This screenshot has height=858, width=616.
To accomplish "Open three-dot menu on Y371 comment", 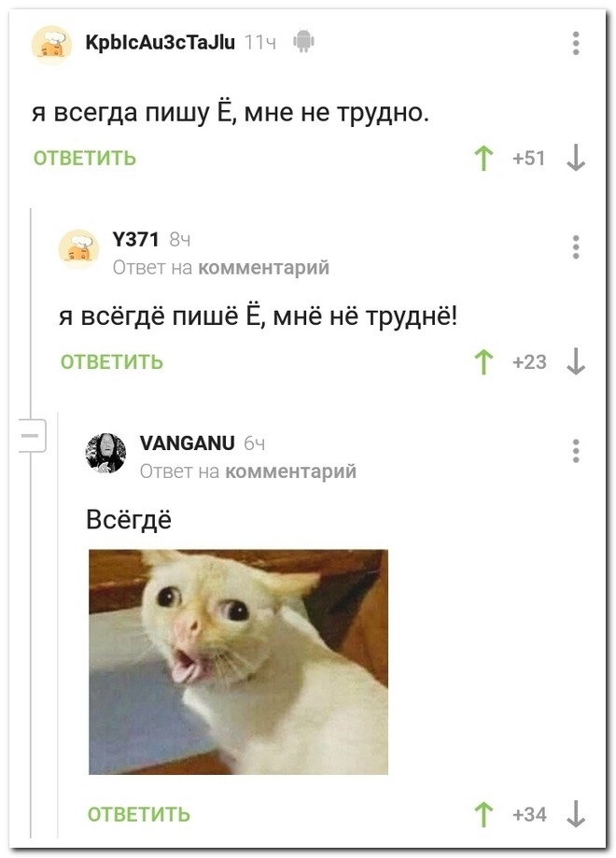I will click(x=576, y=247).
